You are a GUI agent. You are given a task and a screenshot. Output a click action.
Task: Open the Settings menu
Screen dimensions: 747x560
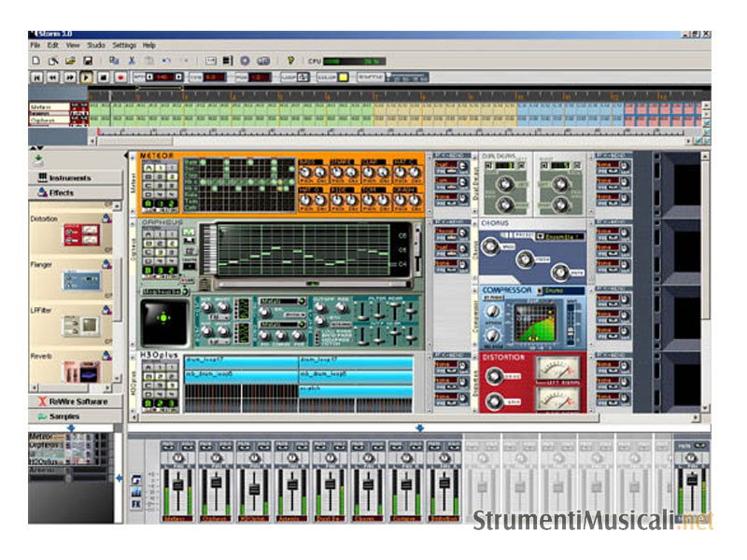click(124, 45)
